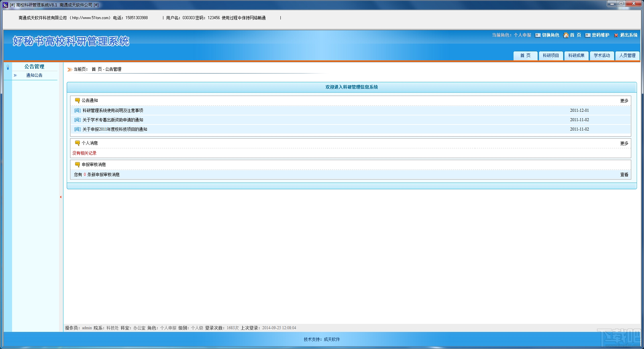The height and width of the screenshot is (349, 644).
Task: Click the orange arrows before 当前页
Action: pos(69,69)
